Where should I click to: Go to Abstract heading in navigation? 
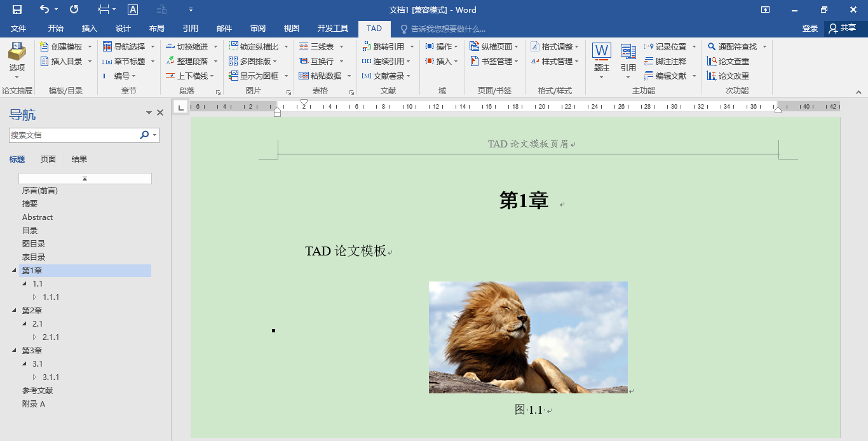click(37, 217)
